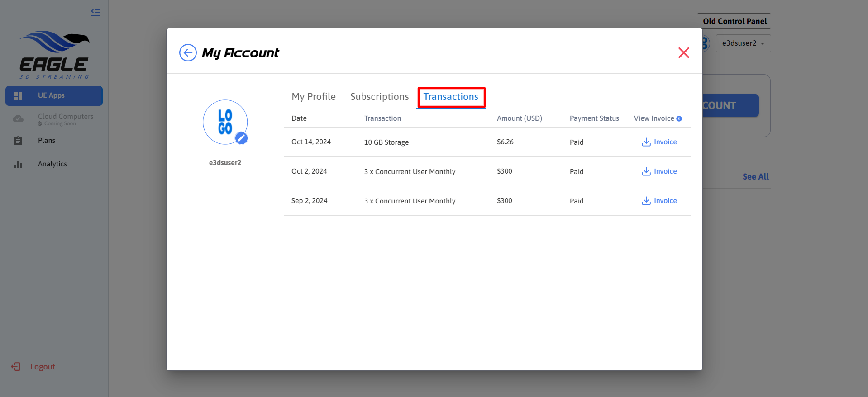Click the See All link
868x397 pixels.
[755, 177]
